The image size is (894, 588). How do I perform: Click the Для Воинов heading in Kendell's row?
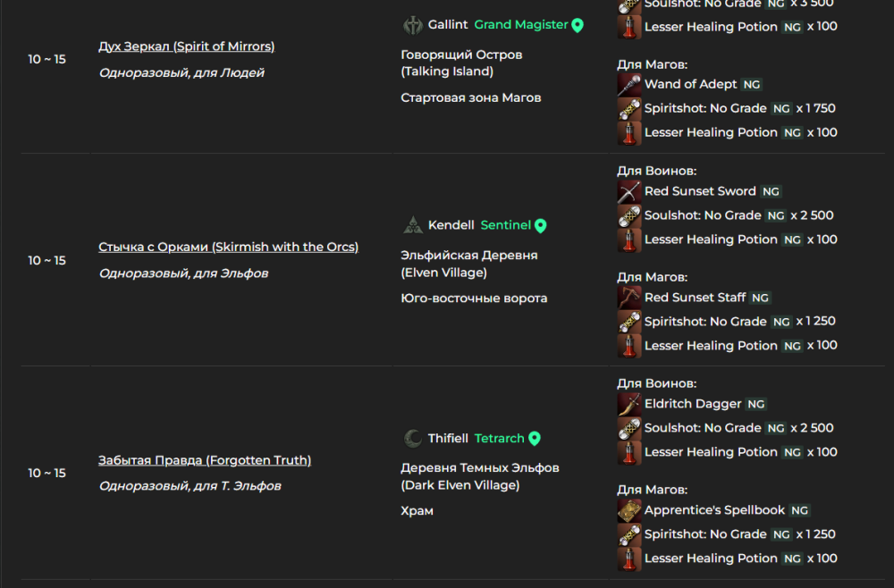point(657,171)
